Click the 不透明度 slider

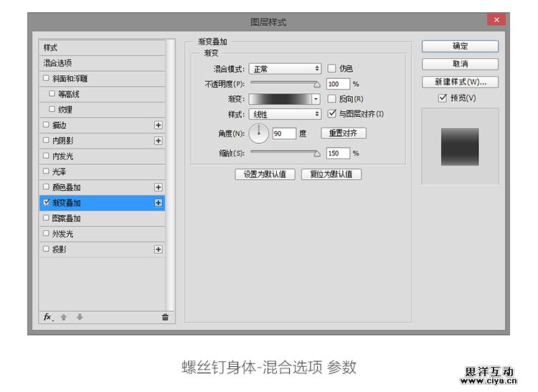pos(285,84)
